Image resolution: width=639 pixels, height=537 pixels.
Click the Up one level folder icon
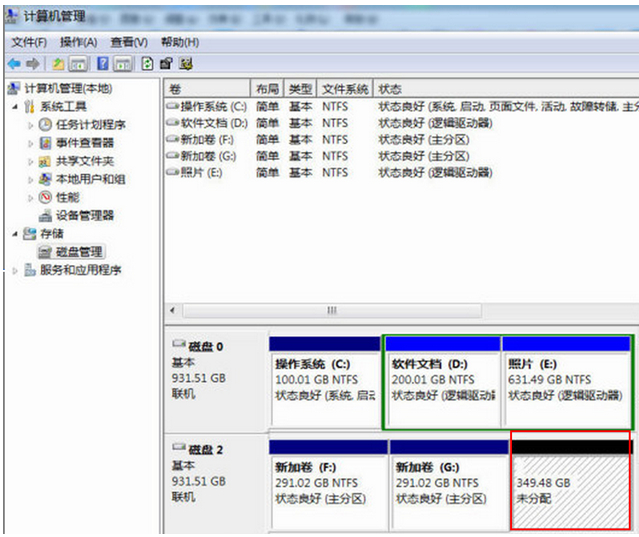[x=59, y=63]
